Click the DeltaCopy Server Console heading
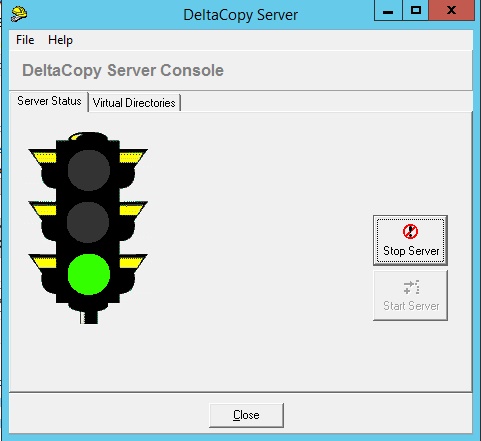This screenshot has width=481, height=441. [123, 70]
